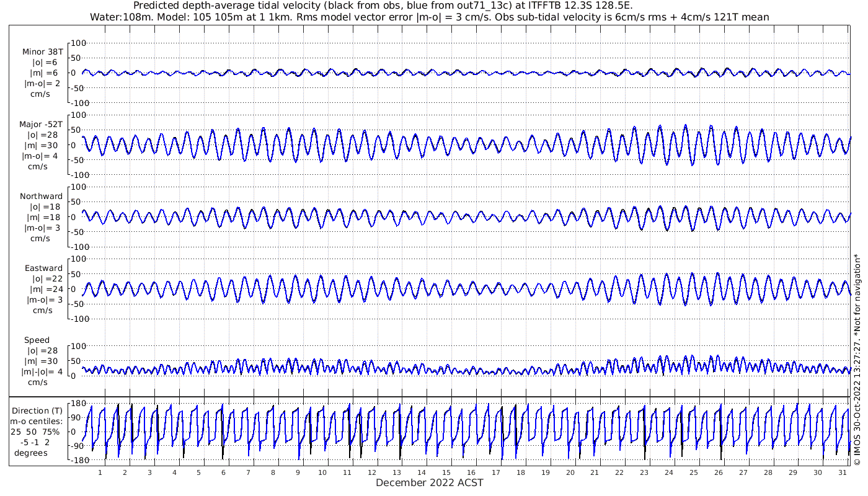
Task: Click the 'Eastward' panel label
Action: [x=44, y=268]
